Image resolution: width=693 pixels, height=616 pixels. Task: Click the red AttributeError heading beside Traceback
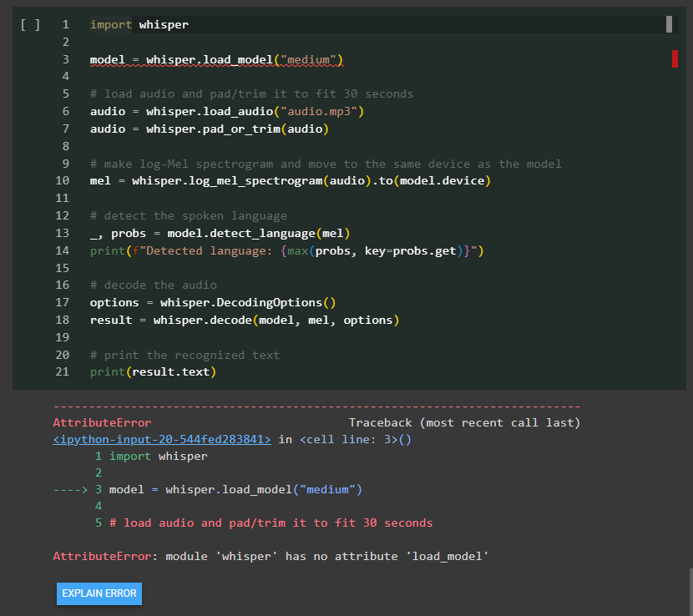point(102,423)
